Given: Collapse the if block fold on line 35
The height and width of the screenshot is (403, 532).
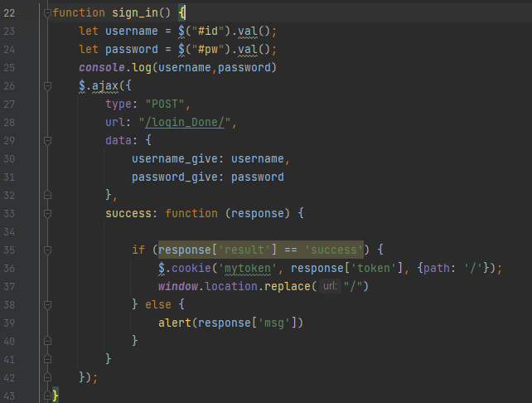Looking at the screenshot, I should coord(47,250).
